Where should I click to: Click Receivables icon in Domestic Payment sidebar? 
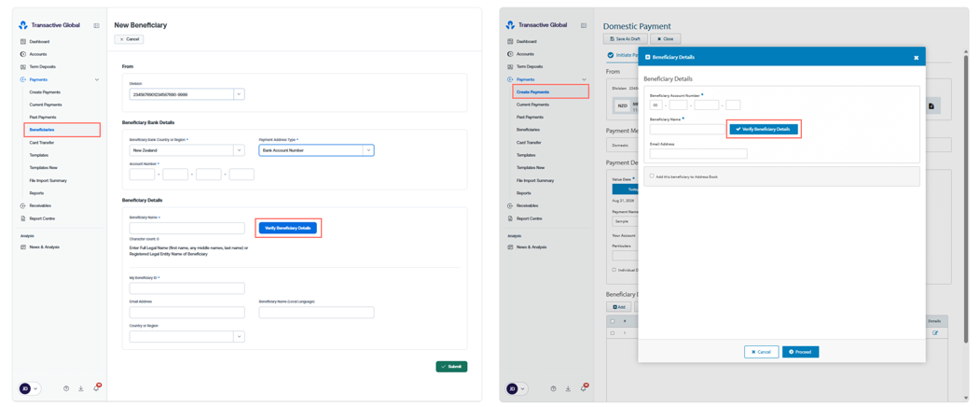coord(510,205)
